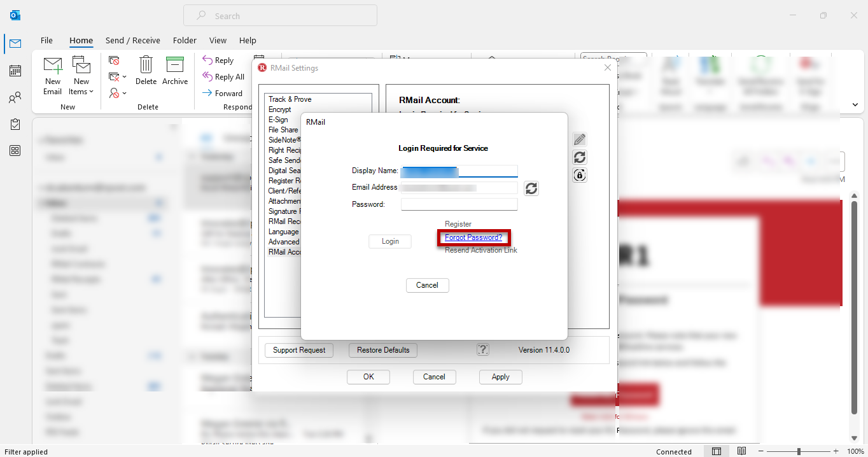The image size is (868, 457).
Task: Click the zoom slider in the status bar
Action: pos(799,451)
